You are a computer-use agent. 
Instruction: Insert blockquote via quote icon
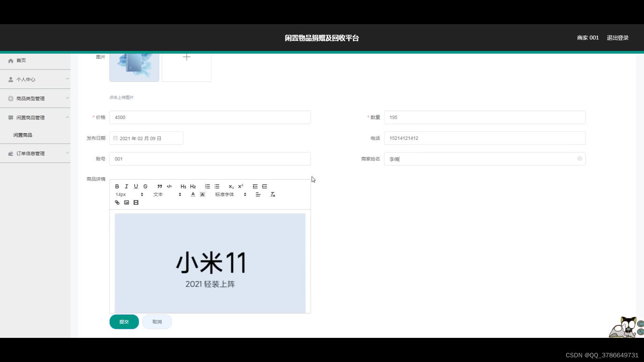point(160,186)
